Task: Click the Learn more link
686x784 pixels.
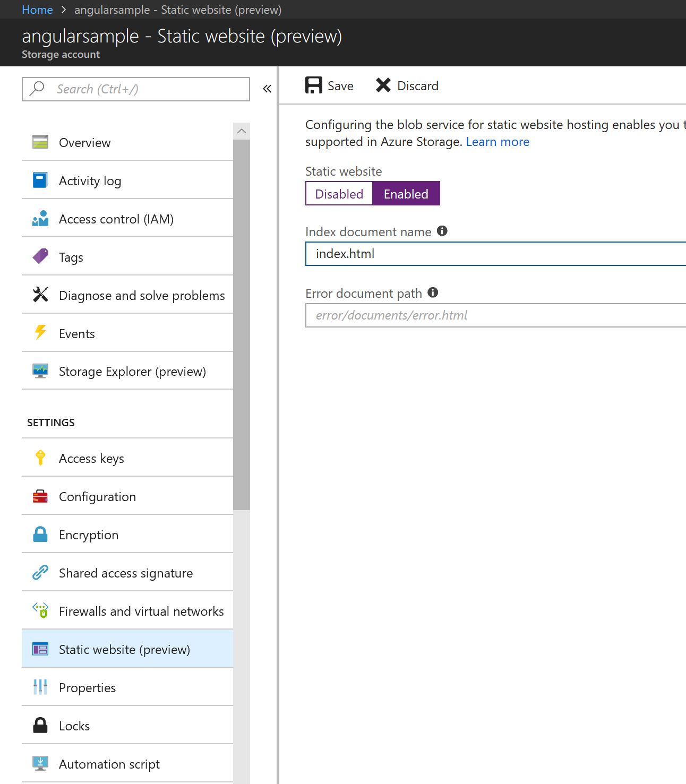Action: click(498, 142)
